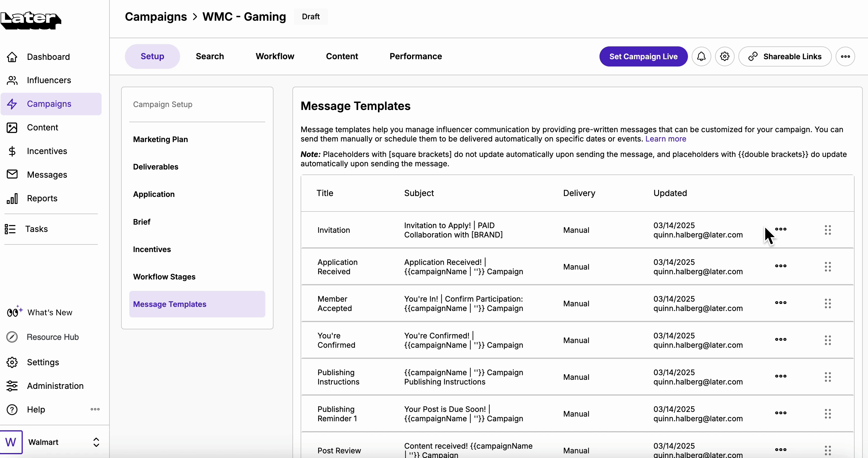Click the Campaigns breadcrumb link

[x=156, y=17]
